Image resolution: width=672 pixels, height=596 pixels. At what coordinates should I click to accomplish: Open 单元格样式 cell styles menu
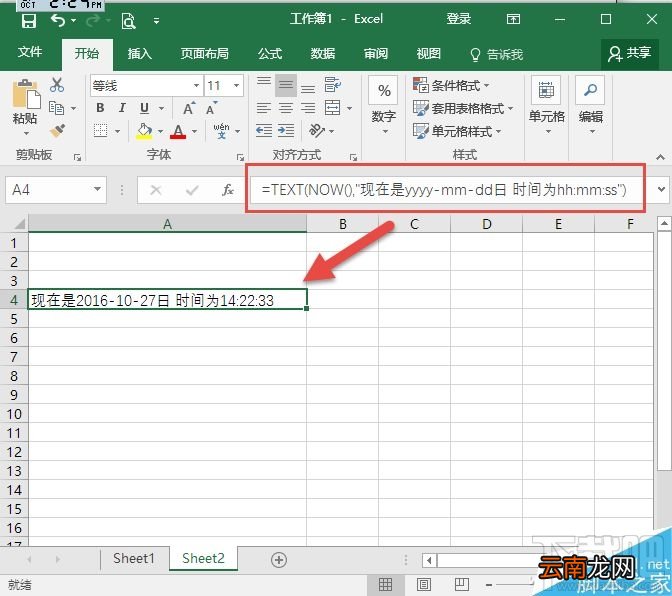point(456,131)
